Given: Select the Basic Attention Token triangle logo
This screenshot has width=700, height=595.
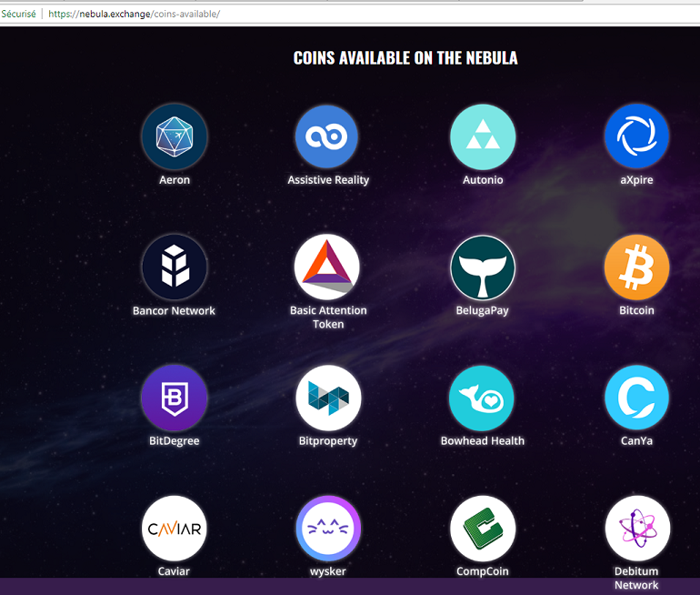Looking at the screenshot, I should pos(327,267).
